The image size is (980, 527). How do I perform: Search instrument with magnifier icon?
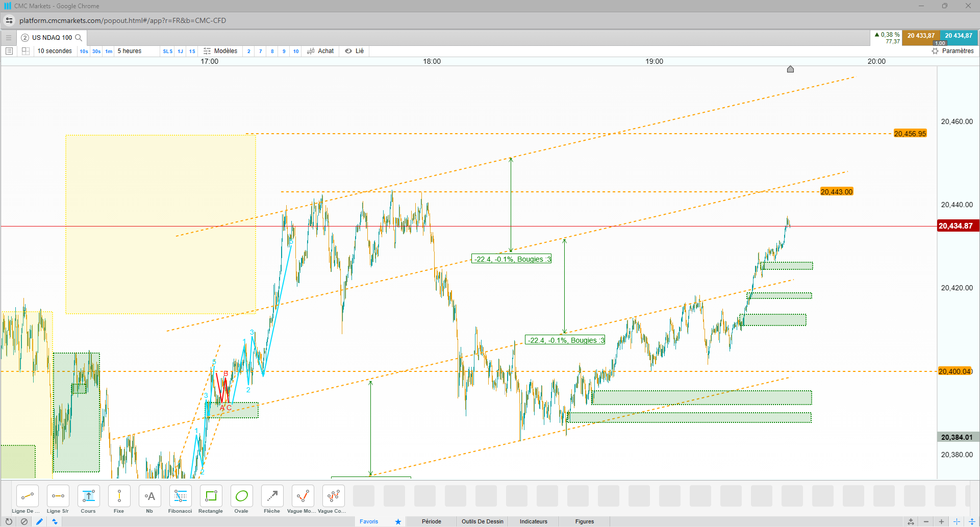click(79, 38)
